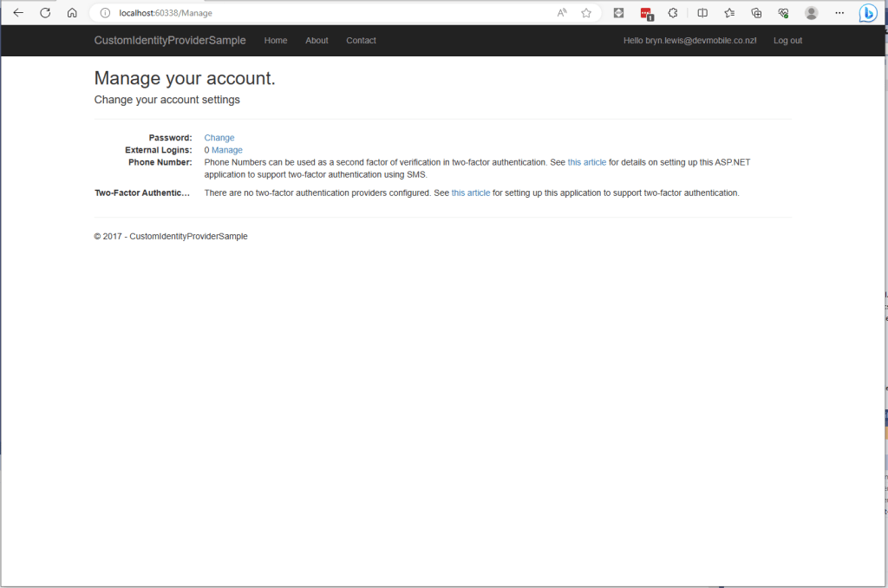Click the address bar URL field
Viewport: 888px width, 588px height.
point(330,13)
